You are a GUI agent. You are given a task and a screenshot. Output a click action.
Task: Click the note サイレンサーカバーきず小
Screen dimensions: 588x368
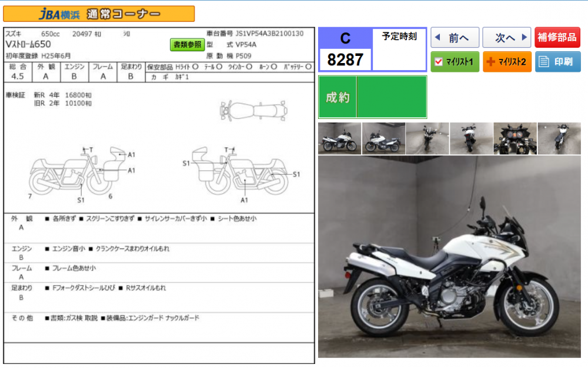pyautogui.click(x=175, y=218)
